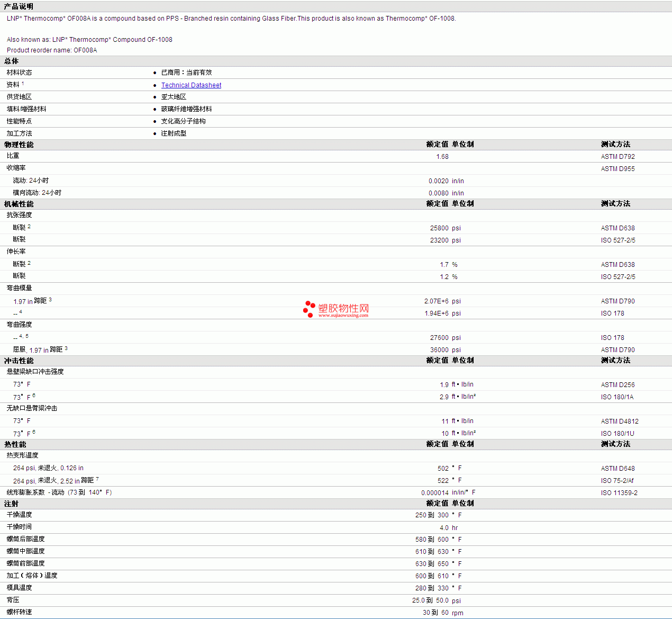Click the ASTM D792 test method
This screenshot has height=619, width=672.
click(617, 157)
